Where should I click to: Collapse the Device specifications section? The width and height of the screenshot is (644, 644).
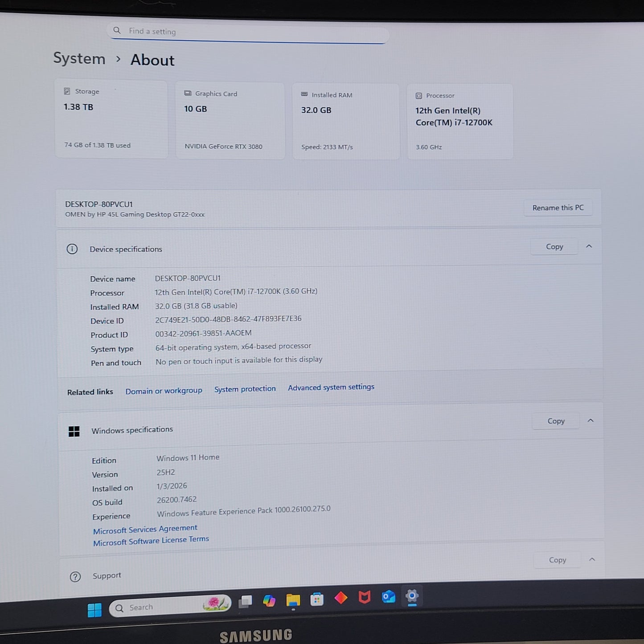[589, 246]
